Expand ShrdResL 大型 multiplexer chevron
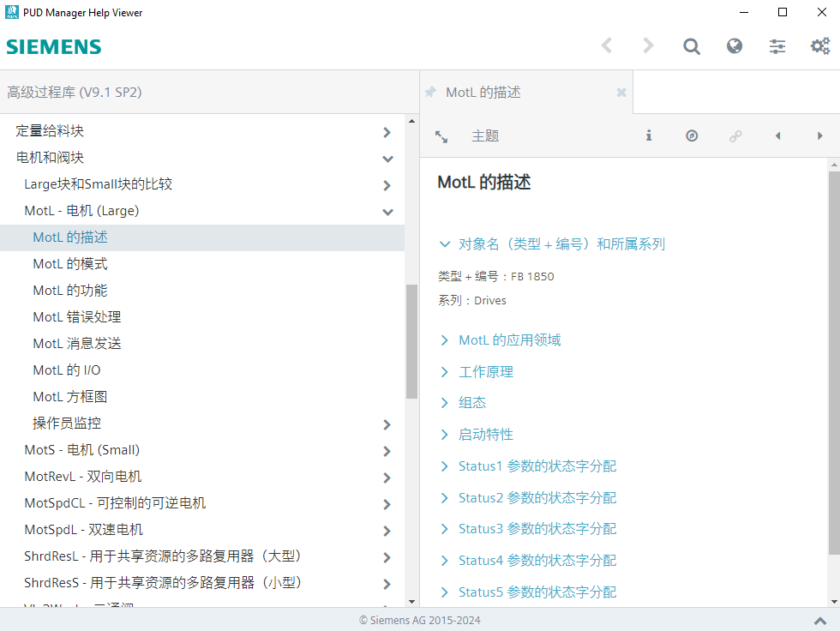This screenshot has width=840, height=631. click(387, 557)
